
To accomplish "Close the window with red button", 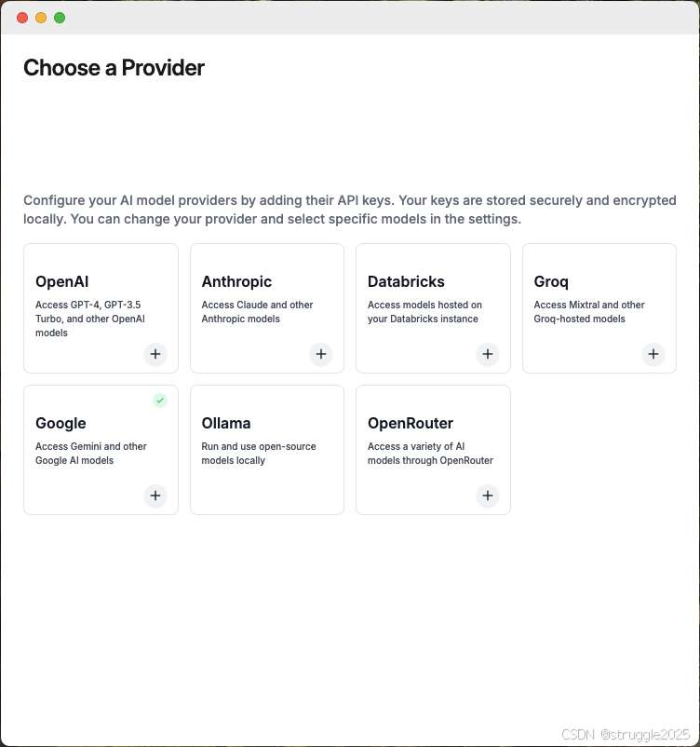I will pos(22,18).
